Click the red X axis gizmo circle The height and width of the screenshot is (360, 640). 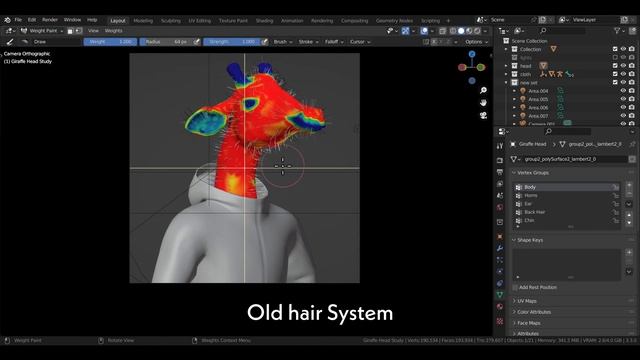point(462,67)
